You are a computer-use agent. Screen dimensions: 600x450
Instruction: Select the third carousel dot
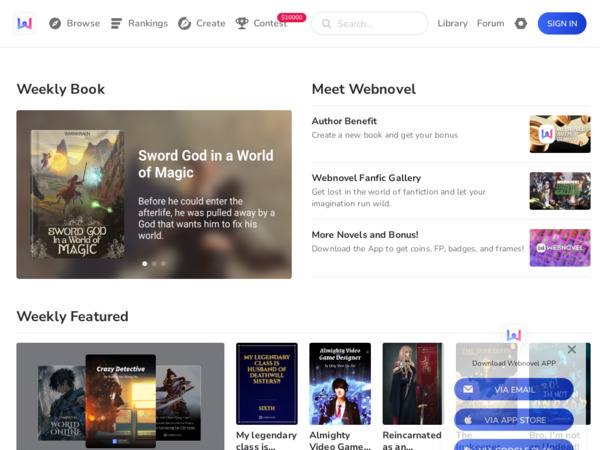coord(163,263)
